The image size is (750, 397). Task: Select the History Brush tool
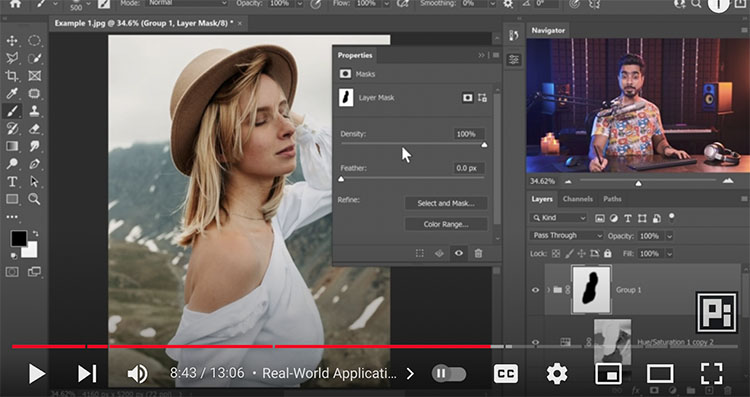pyautogui.click(x=11, y=128)
